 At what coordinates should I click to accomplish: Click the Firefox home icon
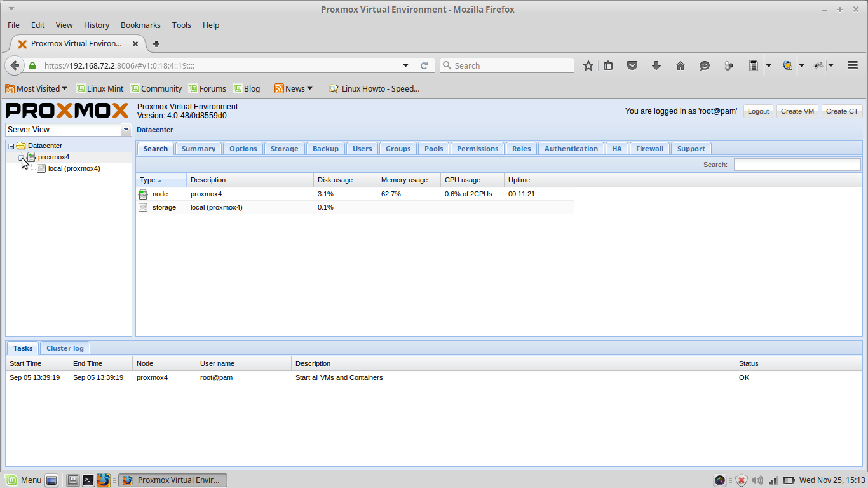point(681,65)
